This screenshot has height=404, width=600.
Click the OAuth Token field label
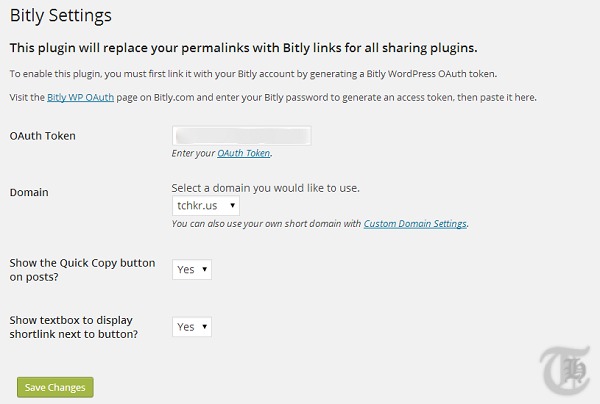click(x=42, y=136)
